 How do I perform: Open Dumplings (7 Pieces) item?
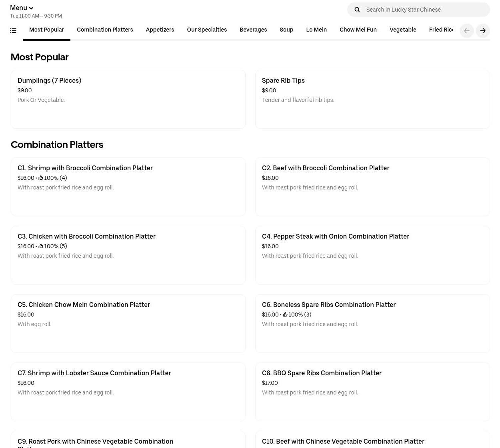click(128, 99)
